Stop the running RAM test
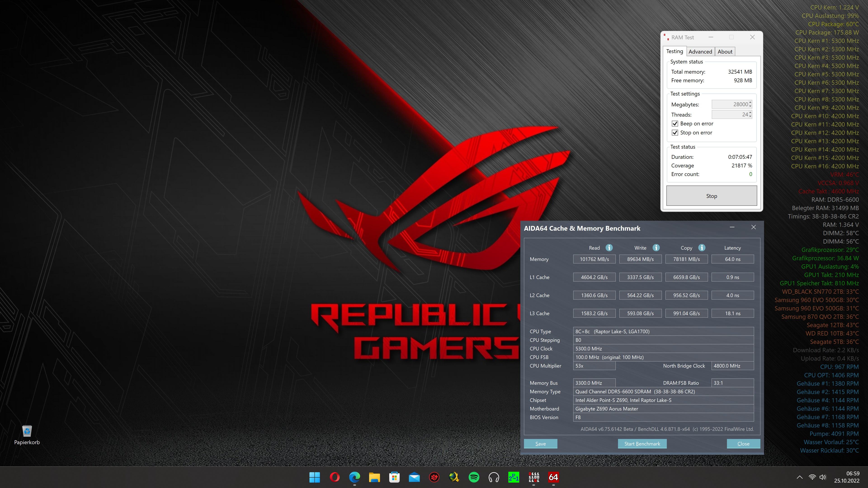This screenshot has width=868, height=488. 712,196
